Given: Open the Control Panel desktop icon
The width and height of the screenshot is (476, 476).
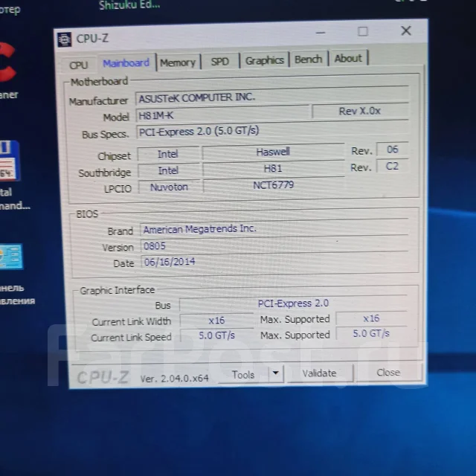Looking at the screenshot, I should click(x=11, y=257).
